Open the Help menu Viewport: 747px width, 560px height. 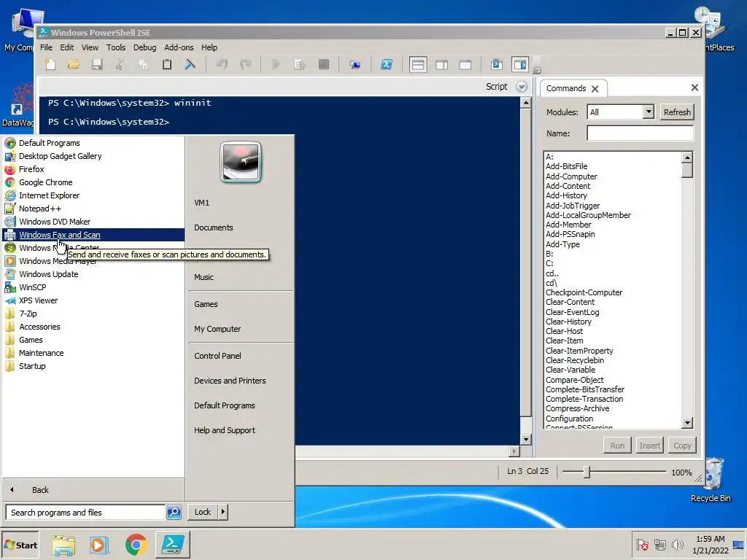click(x=209, y=47)
